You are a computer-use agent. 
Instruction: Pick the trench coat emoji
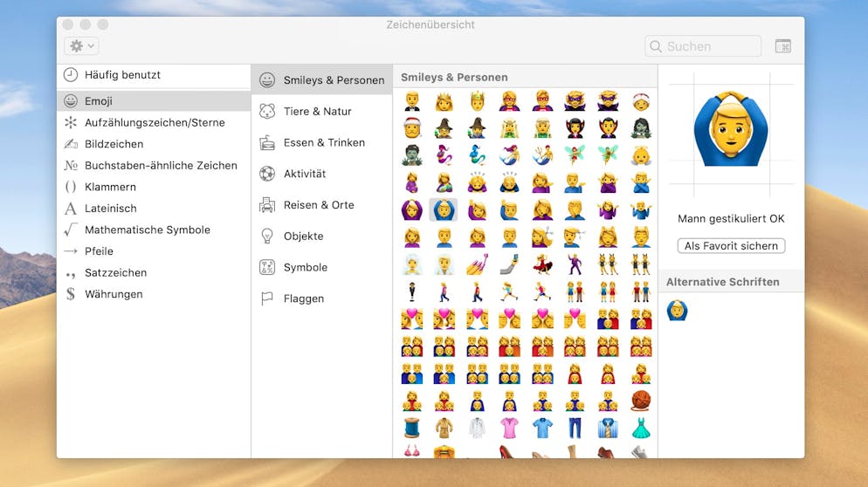coord(444,428)
